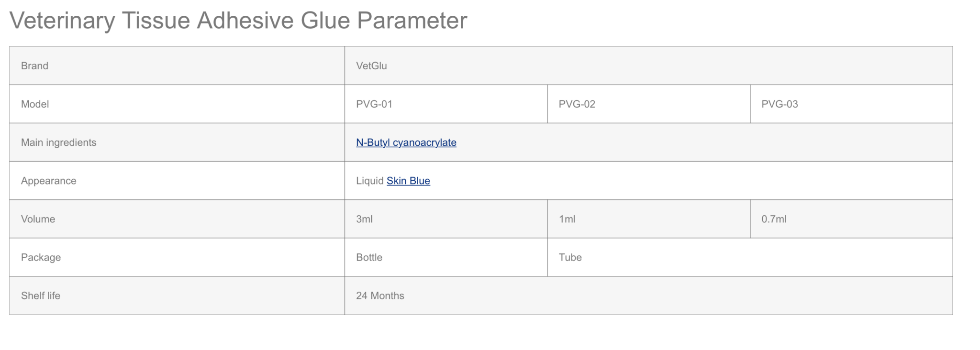Screen dimensions: 980x350
Task: Click the 0.7ml volume cell
Action: point(774,219)
